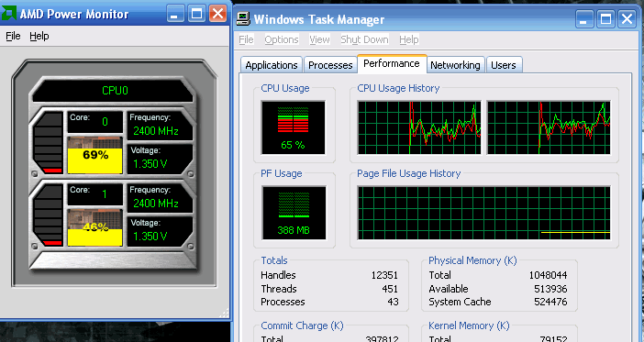Click the Physical Memory Total value 1048044
Screen dimensions: 644x342
548,275
